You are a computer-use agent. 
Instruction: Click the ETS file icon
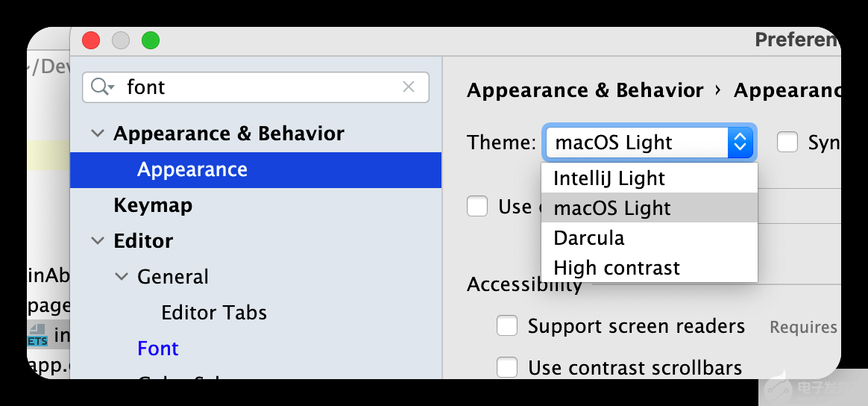[37, 335]
